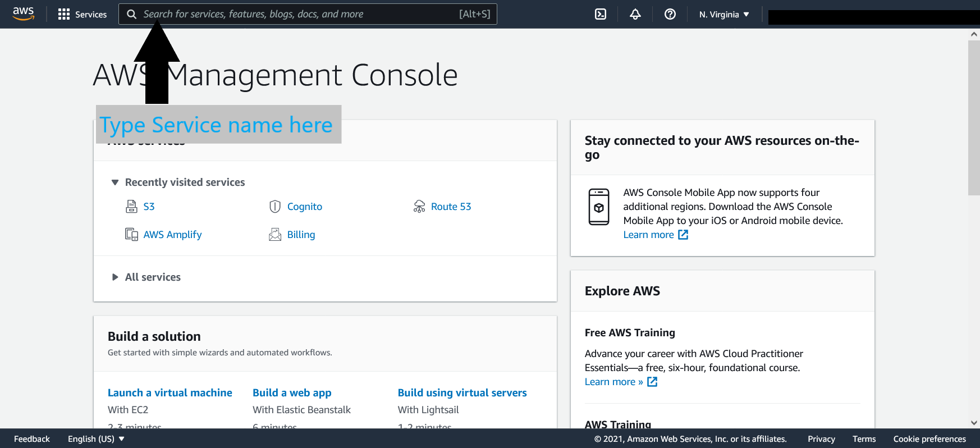
Task: Click the scrollbar down arrow
Action: tap(974, 423)
